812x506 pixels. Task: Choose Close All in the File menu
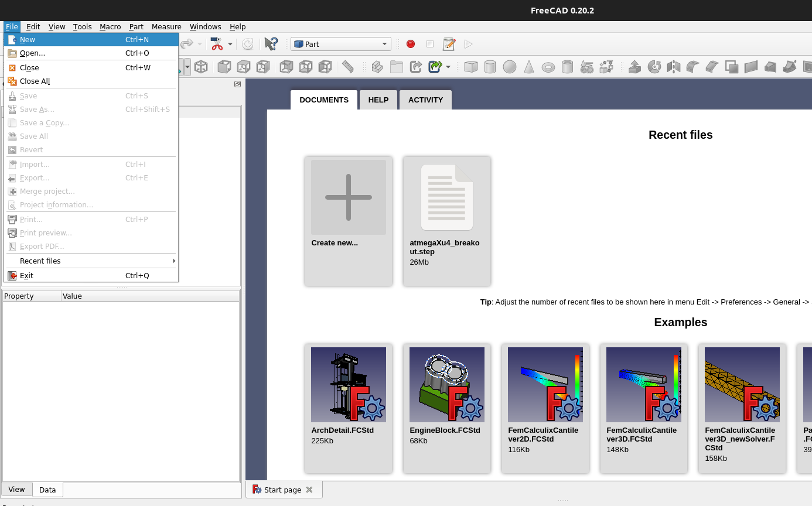point(91,81)
